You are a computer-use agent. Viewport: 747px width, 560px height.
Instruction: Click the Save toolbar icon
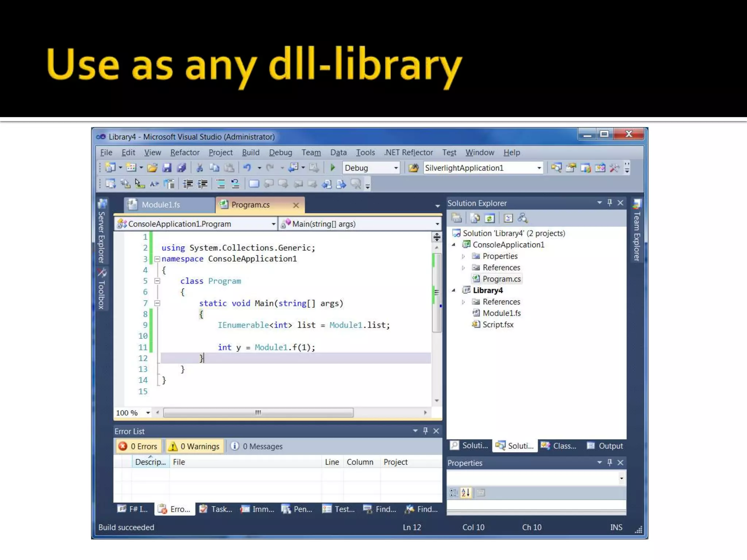tap(167, 168)
